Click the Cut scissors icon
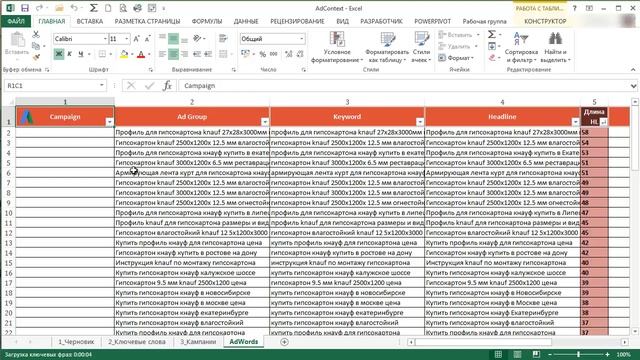Image resolution: width=640 pixels, height=360 pixels. [36, 35]
